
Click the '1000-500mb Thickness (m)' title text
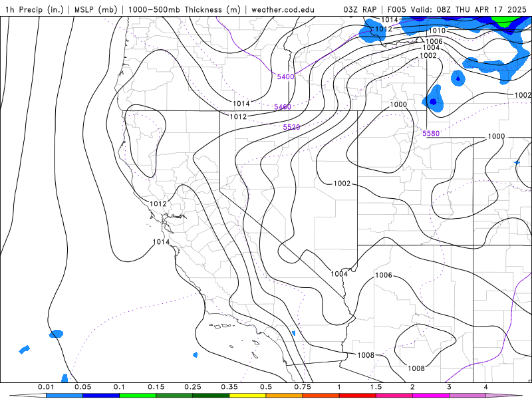point(184,9)
